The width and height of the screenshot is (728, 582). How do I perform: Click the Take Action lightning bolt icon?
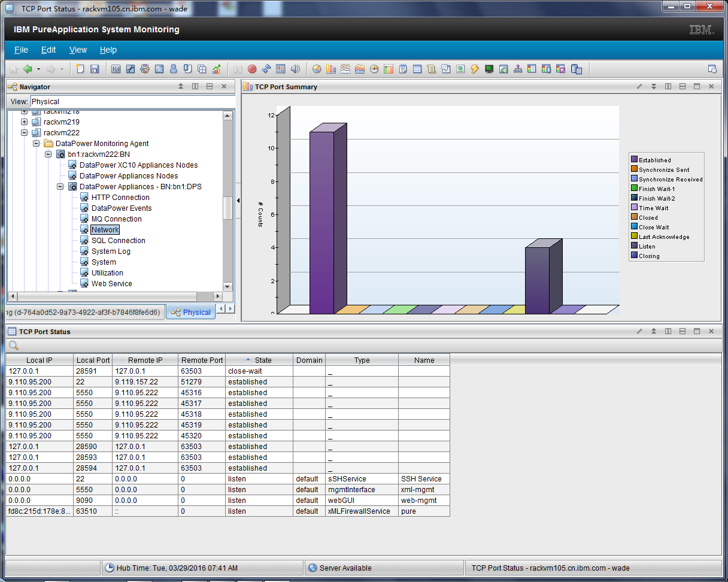coord(475,69)
